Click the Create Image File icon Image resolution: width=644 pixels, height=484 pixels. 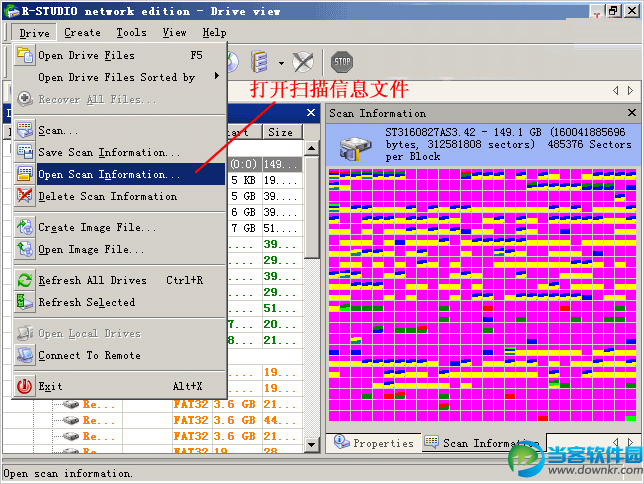(25, 227)
